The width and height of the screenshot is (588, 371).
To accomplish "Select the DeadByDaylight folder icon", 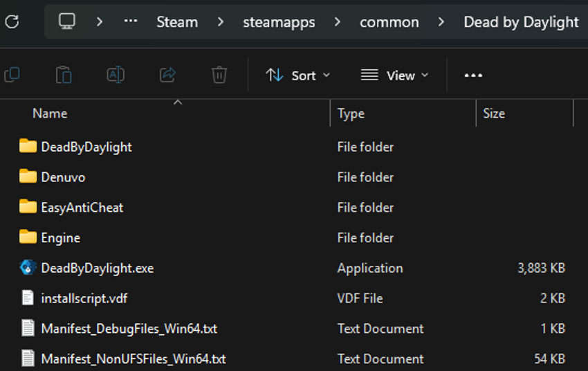I will [x=28, y=146].
